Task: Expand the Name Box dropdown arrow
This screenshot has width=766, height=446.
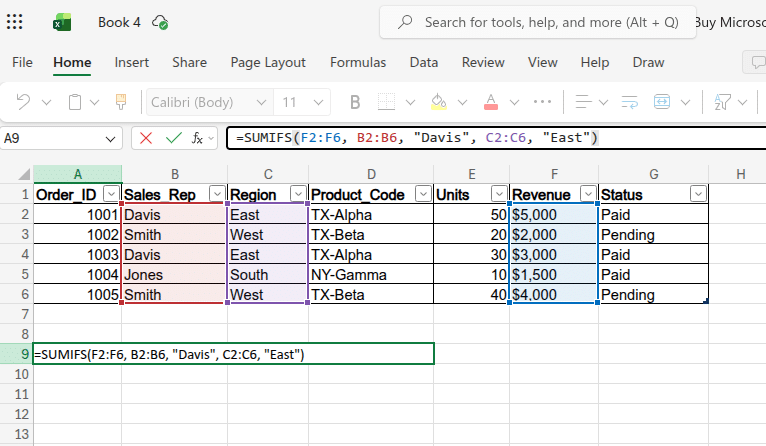Action: (x=110, y=138)
